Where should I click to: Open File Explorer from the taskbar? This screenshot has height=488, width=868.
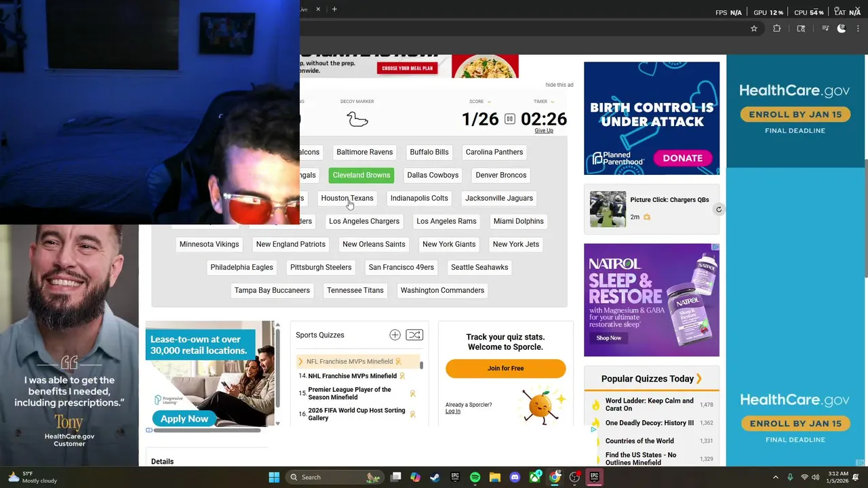coord(494,477)
